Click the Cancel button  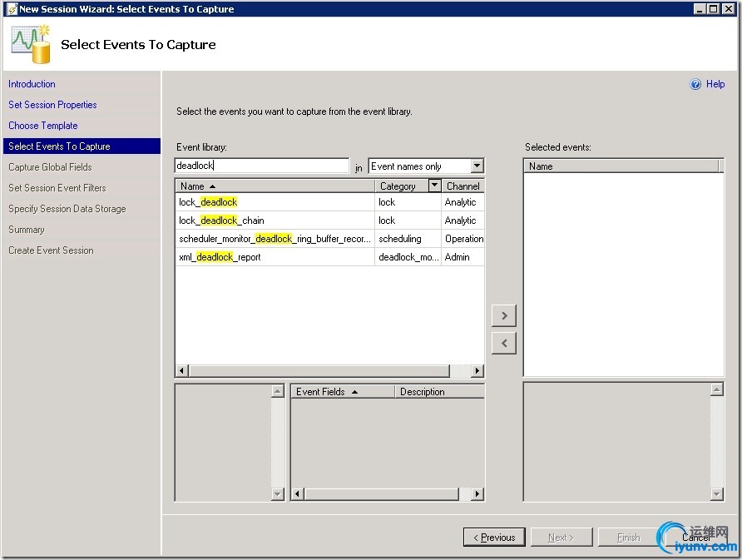point(695,538)
